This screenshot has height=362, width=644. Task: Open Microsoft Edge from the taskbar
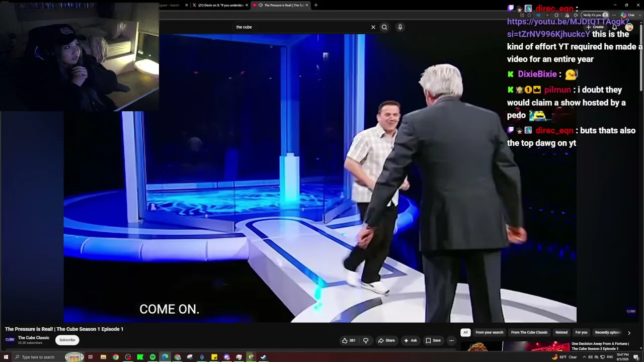165,357
